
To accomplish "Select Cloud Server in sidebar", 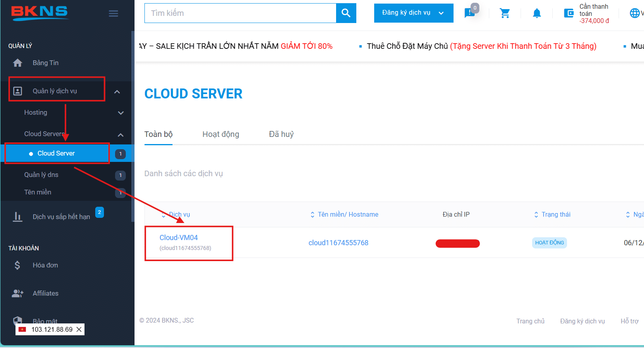I will [56, 153].
